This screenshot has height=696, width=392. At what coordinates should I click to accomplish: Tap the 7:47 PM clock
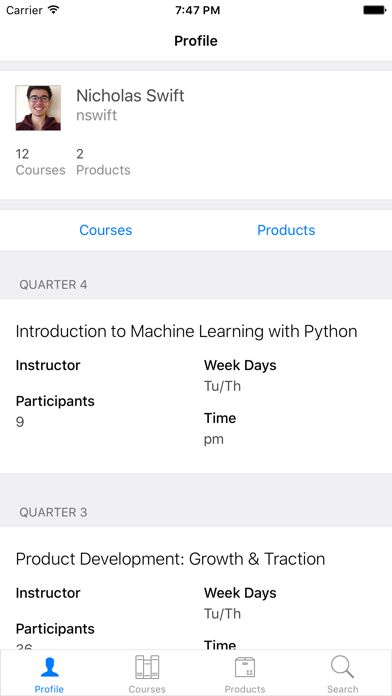pos(198,10)
